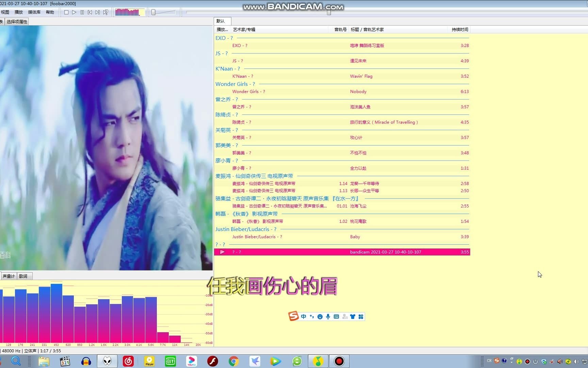
Task: Open foobar2000 alien icon in taskbar
Action: tap(107, 361)
